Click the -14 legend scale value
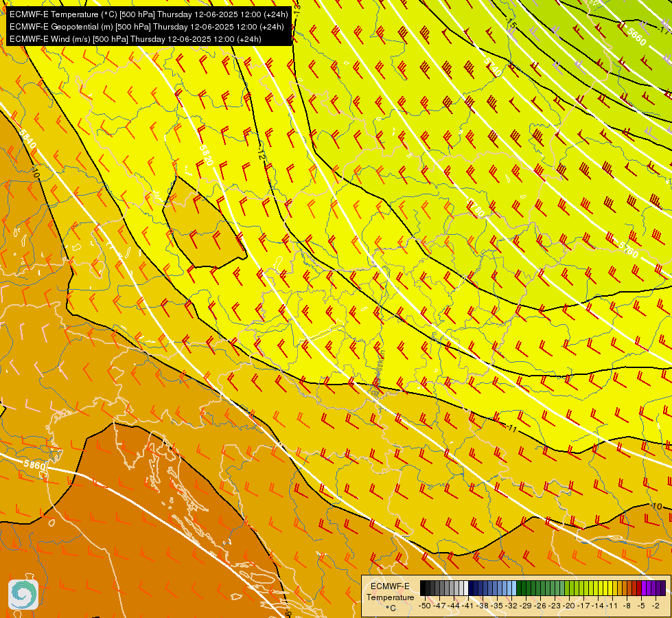The height and width of the screenshot is (618, 672). click(599, 606)
